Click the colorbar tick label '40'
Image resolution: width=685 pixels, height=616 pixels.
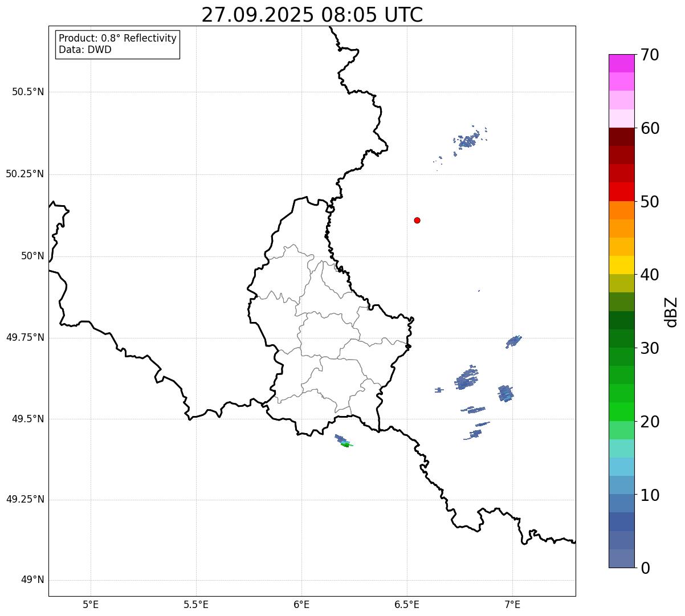[x=650, y=275]
